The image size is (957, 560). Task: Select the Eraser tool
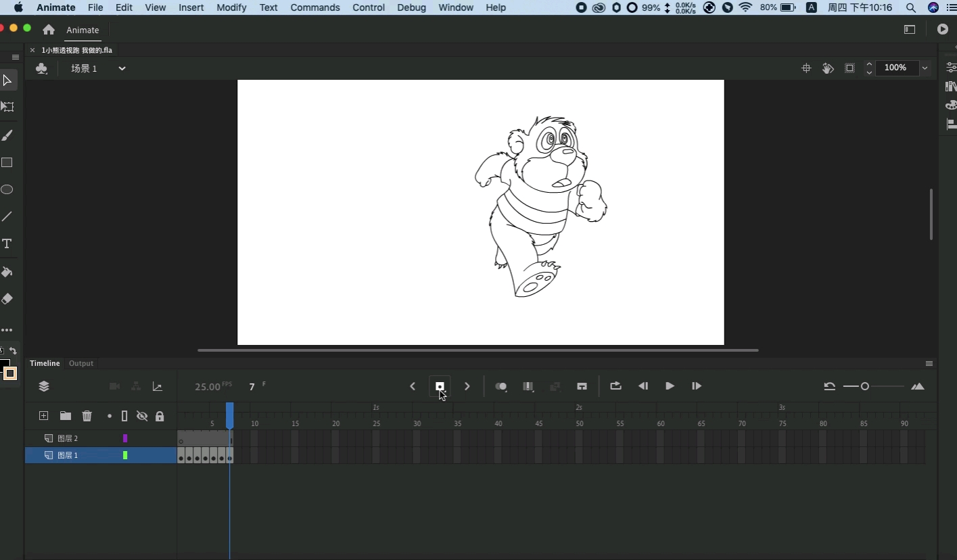coord(7,299)
